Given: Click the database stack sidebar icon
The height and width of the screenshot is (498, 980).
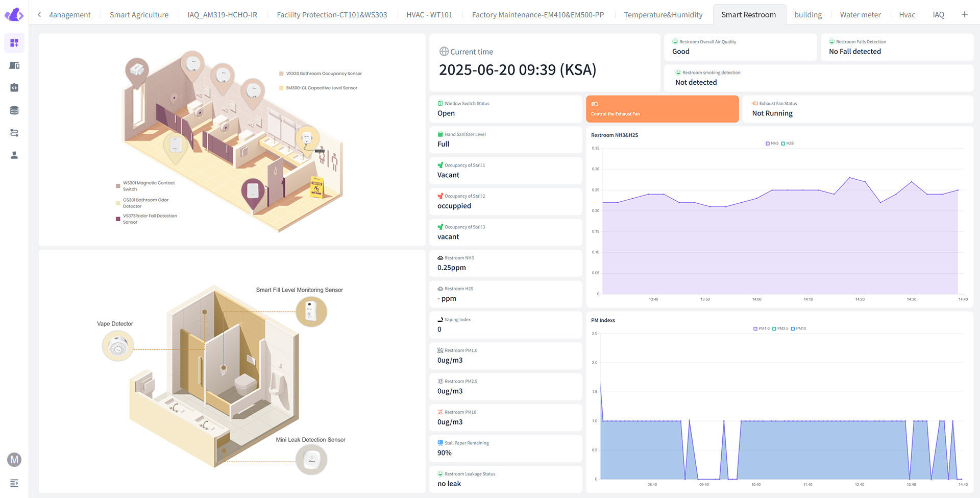Looking at the screenshot, I should pos(14,110).
